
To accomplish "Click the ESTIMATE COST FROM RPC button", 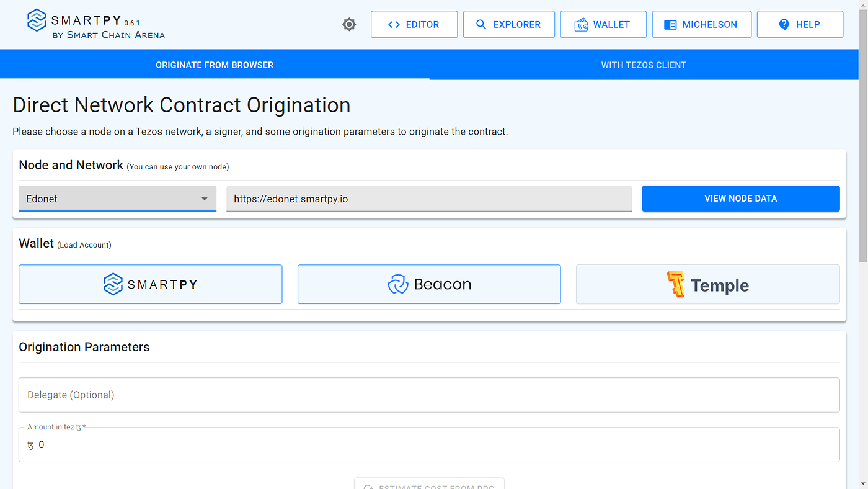I will [x=429, y=485].
